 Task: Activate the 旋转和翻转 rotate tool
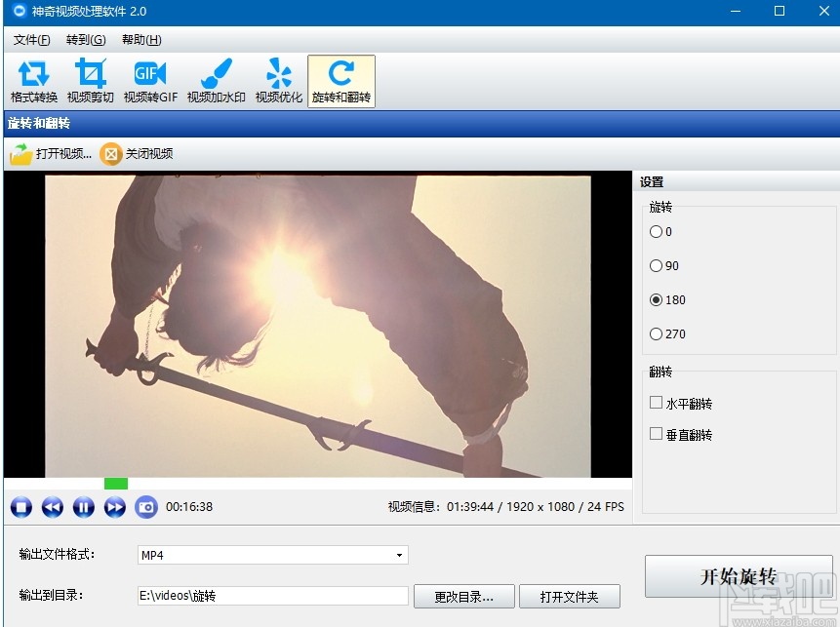(340, 81)
